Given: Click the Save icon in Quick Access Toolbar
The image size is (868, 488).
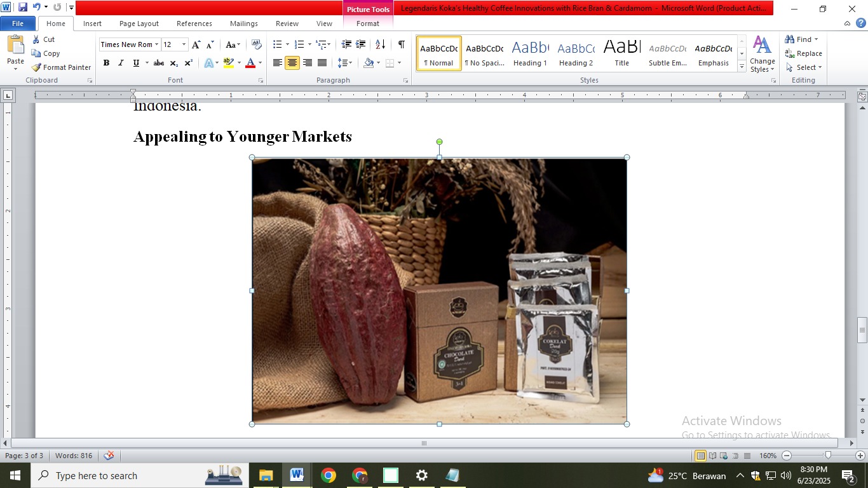Looking at the screenshot, I should 23,8.
